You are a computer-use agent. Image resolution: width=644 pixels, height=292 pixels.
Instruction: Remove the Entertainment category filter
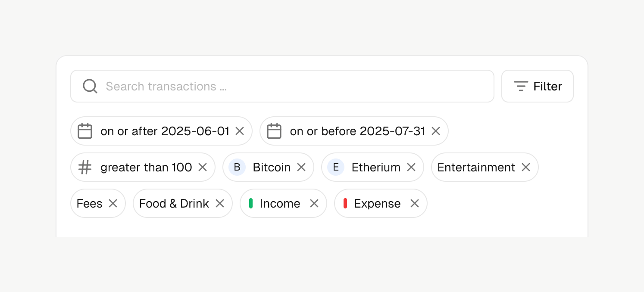[526, 167]
